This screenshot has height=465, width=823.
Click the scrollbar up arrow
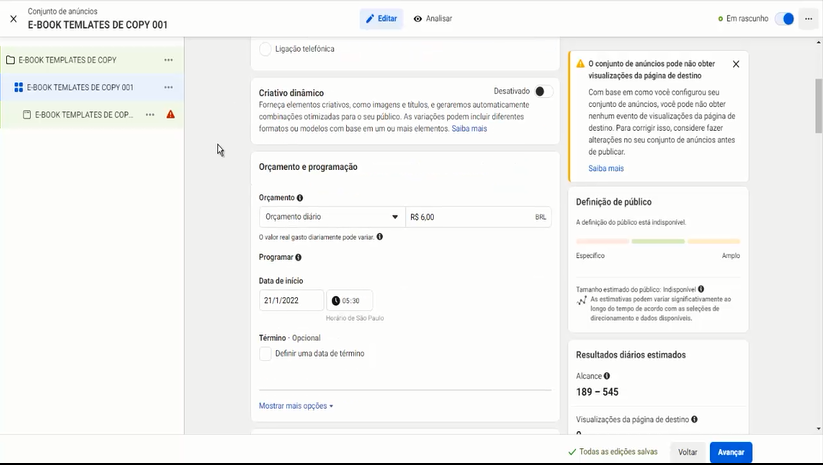click(x=819, y=42)
